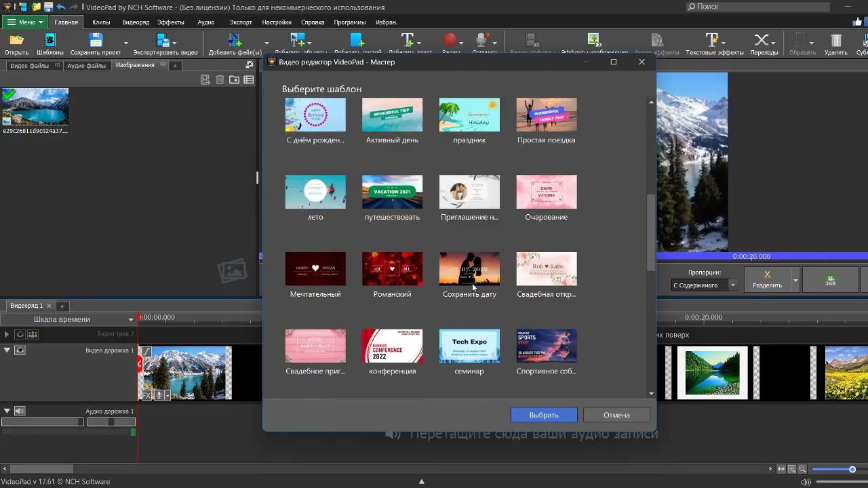This screenshot has width=868, height=488.
Task: Click the Удалить trash icon in toolbar
Action: [836, 41]
